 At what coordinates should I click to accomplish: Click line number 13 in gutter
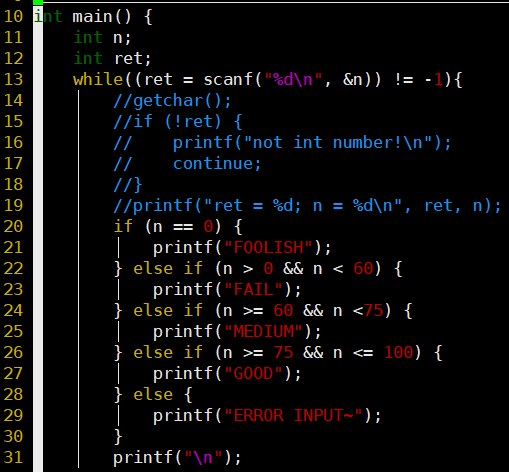pyautogui.click(x=13, y=80)
